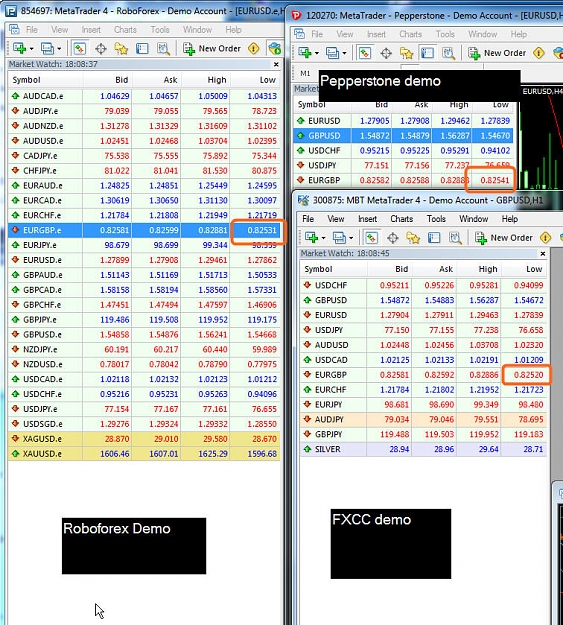Open View menu in MBT MetaTrader window
The height and width of the screenshot is (625, 563).
pyautogui.click(x=336, y=219)
